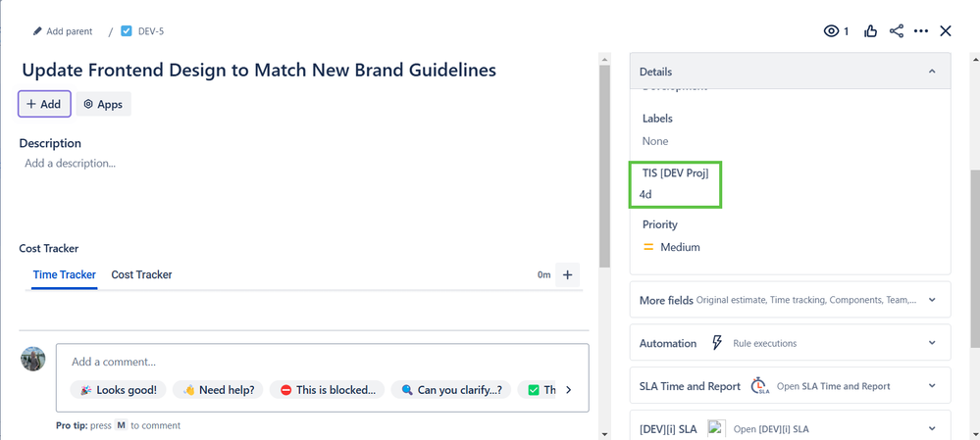Click the Automation lightning bolt icon
The height and width of the screenshot is (440, 980).
click(717, 343)
